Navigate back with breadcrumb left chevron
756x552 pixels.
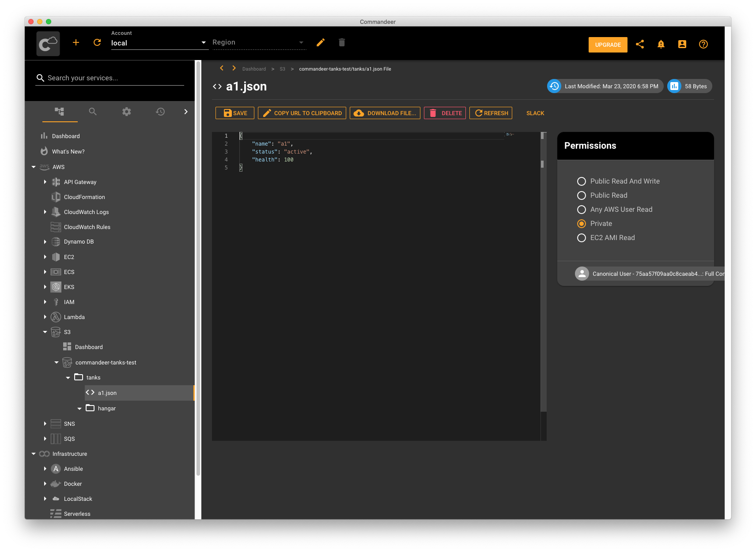pyautogui.click(x=222, y=68)
